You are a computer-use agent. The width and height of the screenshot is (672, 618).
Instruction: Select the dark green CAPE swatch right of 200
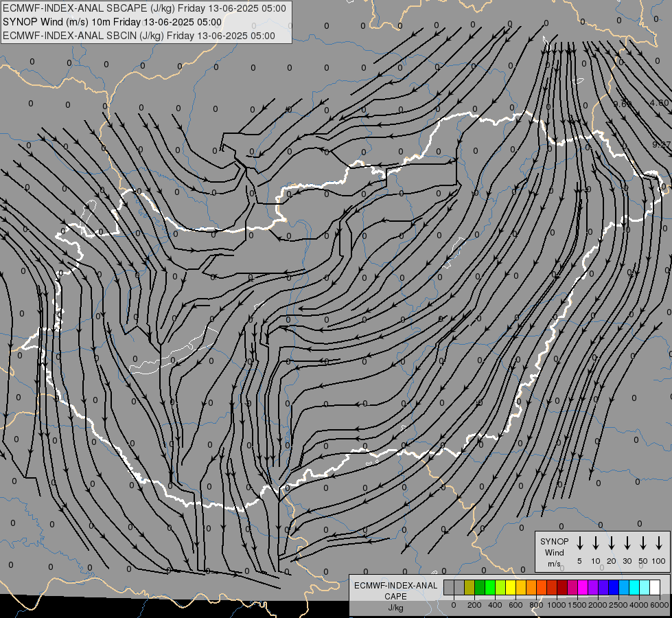pyautogui.click(x=480, y=587)
